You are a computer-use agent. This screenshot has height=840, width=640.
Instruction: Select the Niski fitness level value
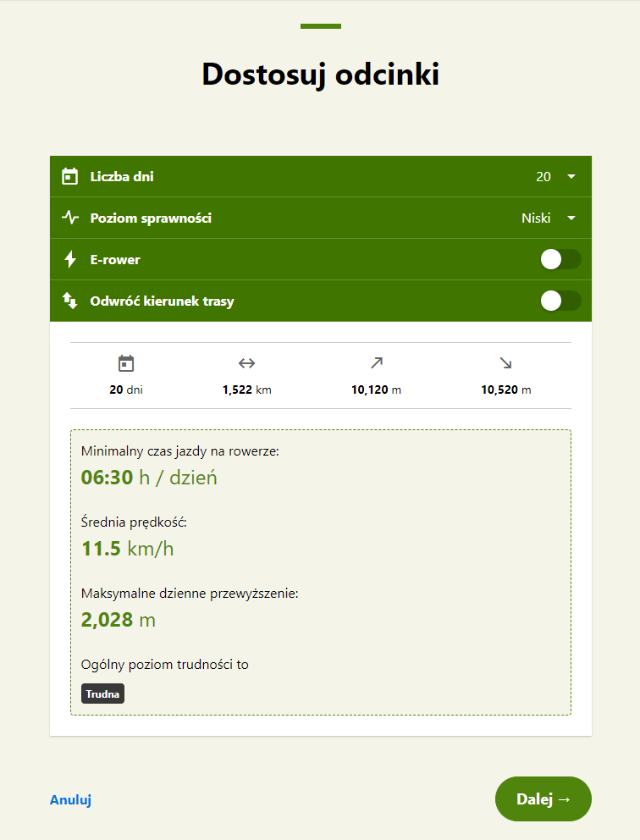point(536,218)
